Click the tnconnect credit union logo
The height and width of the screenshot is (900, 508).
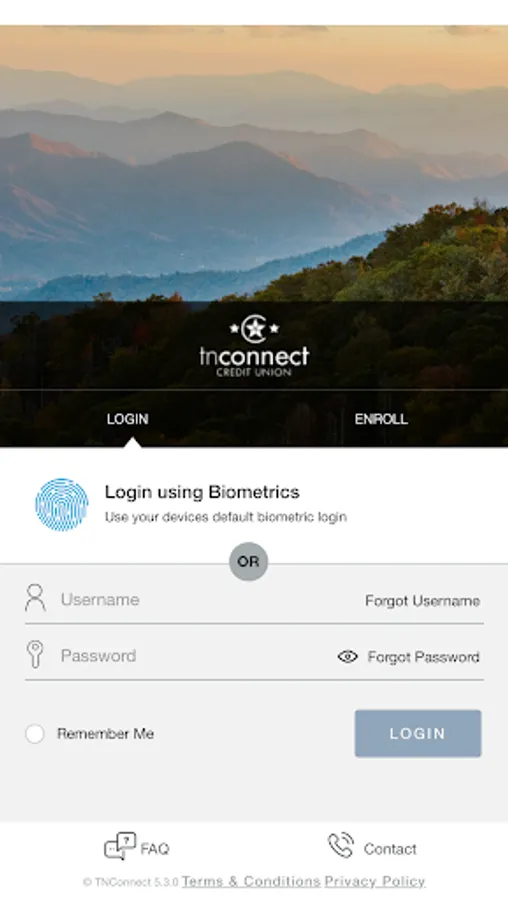pyautogui.click(x=254, y=346)
